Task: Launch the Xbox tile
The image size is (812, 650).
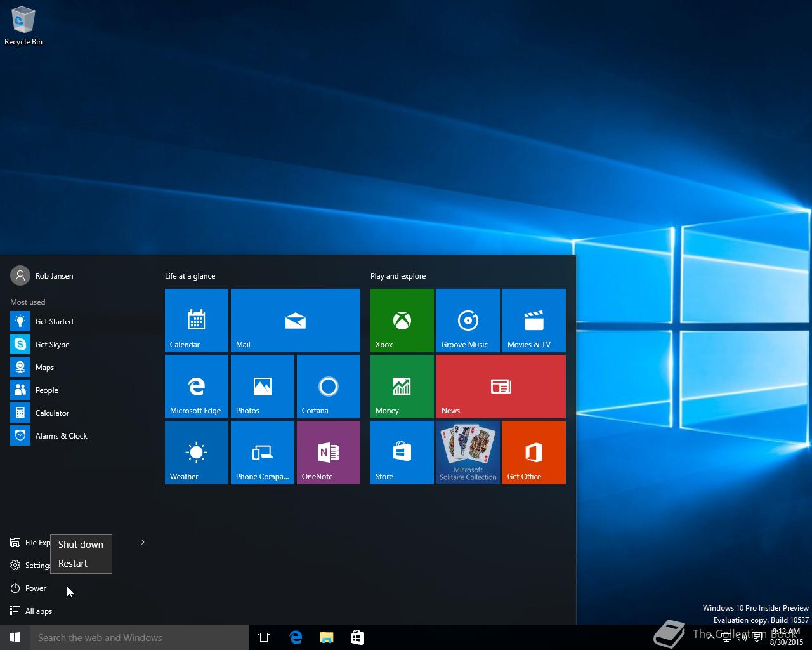Action: pyautogui.click(x=402, y=321)
